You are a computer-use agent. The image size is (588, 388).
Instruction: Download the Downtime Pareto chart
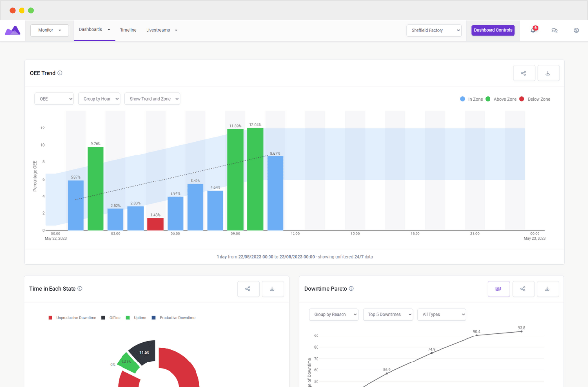click(548, 289)
